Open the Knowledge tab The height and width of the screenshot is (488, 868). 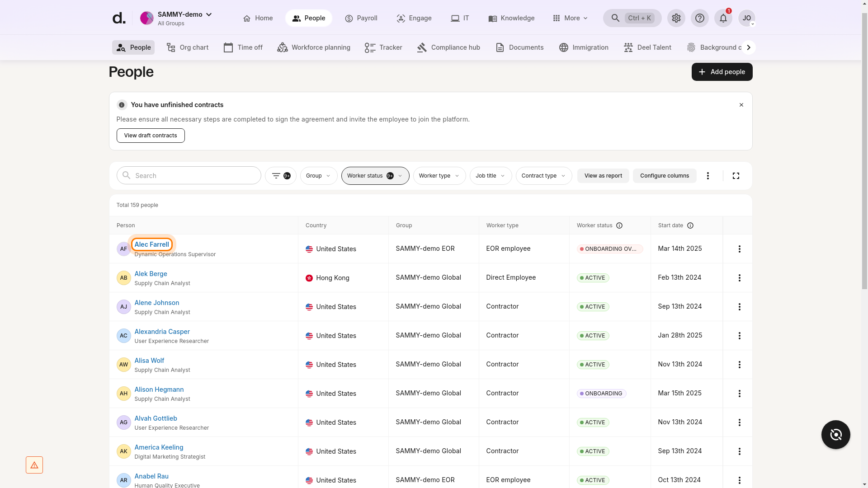(511, 18)
